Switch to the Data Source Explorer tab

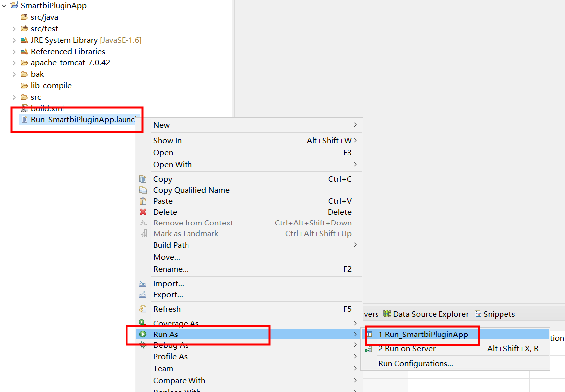coord(426,314)
